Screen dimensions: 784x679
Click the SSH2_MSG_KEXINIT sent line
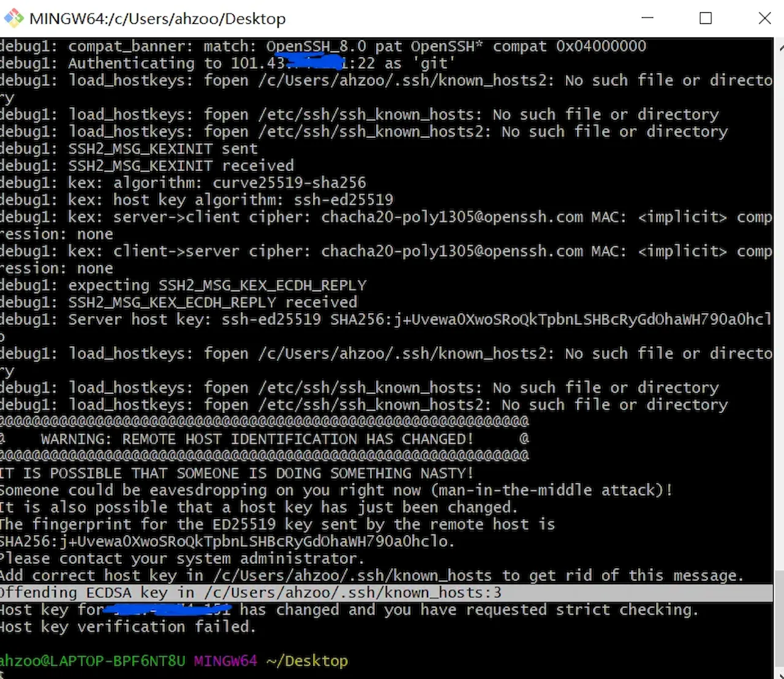[162, 149]
